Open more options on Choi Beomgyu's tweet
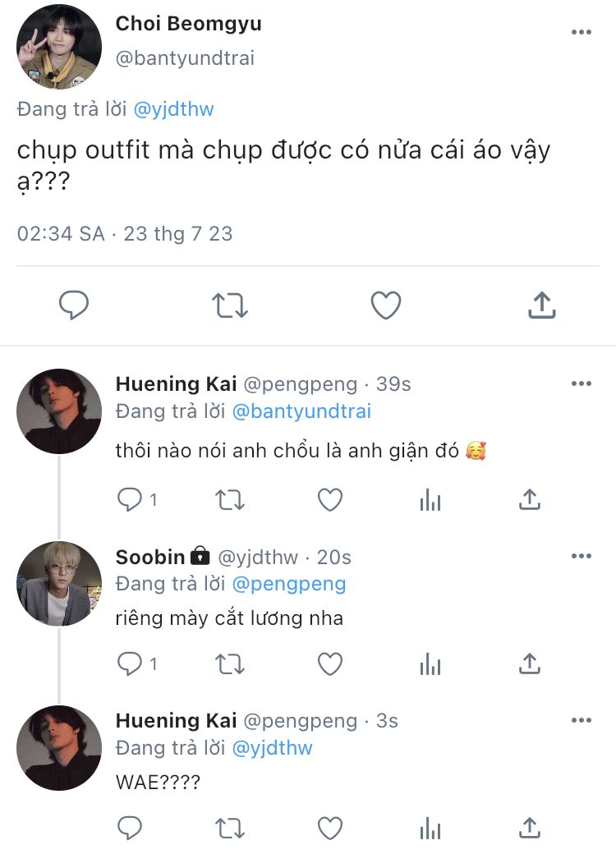The width and height of the screenshot is (616, 854). click(x=581, y=32)
